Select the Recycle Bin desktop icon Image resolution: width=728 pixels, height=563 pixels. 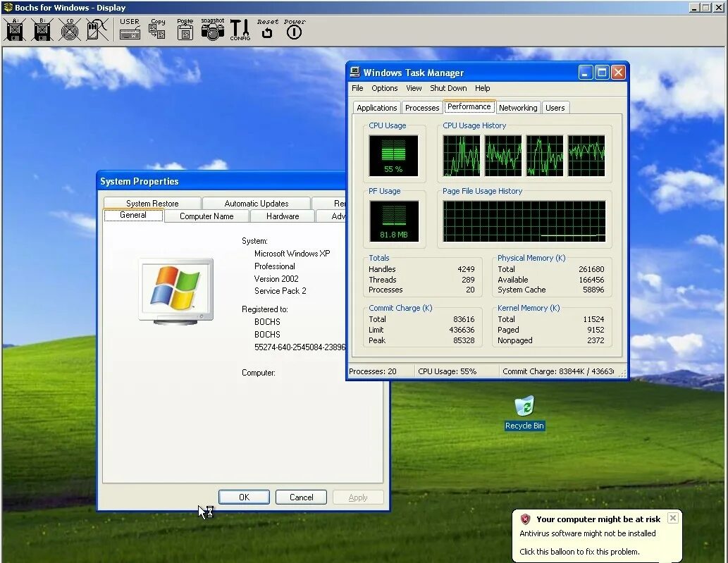click(524, 413)
